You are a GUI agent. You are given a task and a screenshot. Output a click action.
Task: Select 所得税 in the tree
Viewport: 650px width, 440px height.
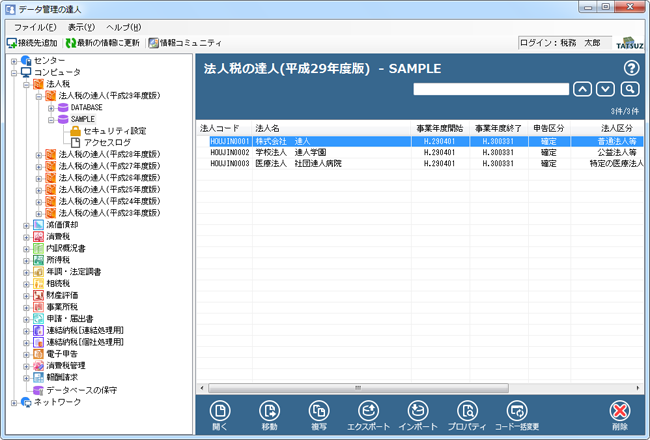click(58, 260)
